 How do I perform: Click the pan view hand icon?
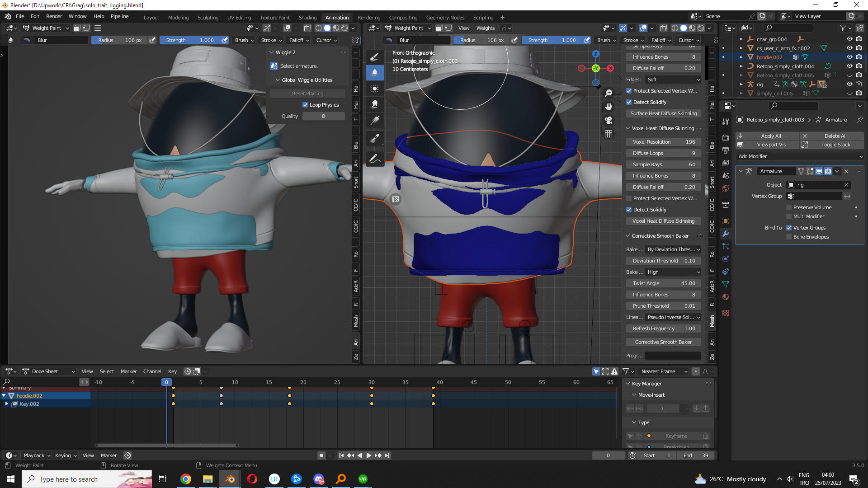[609, 107]
